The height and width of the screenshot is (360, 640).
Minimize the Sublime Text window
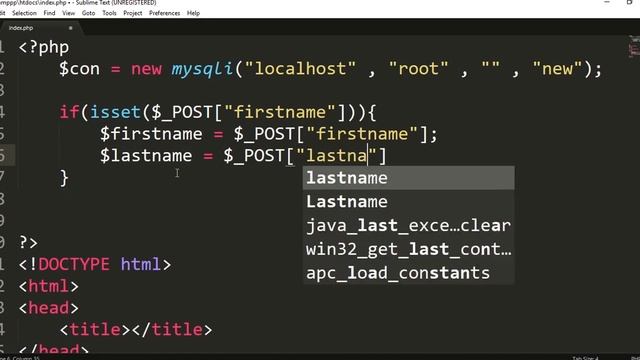[607, 2]
